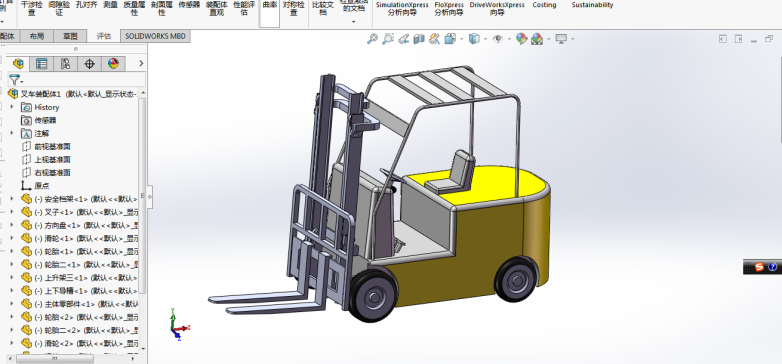Click the Hide/Show Items eye icon
Screen dimensions: 782x364
pos(498,38)
